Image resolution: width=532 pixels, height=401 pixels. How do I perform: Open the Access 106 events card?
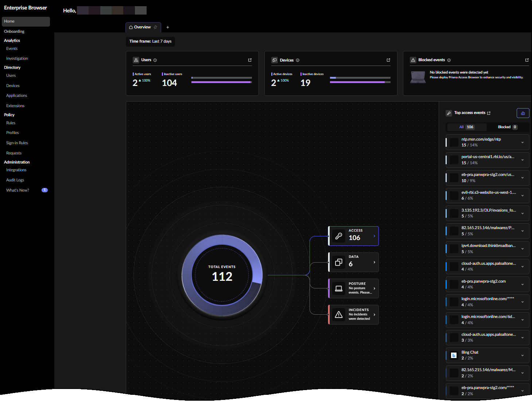pos(353,236)
